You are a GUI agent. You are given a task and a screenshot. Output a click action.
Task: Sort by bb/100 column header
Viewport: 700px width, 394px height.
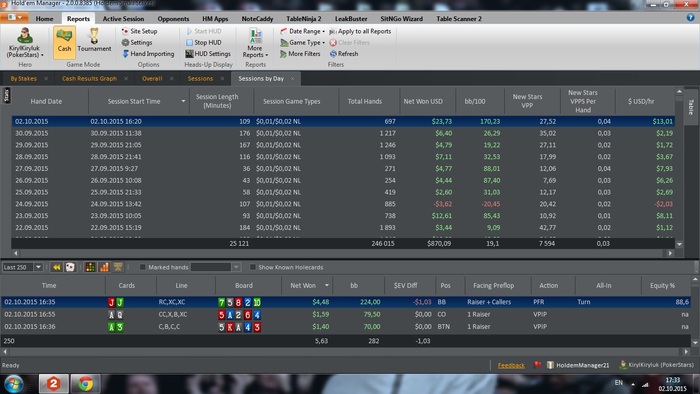click(475, 101)
